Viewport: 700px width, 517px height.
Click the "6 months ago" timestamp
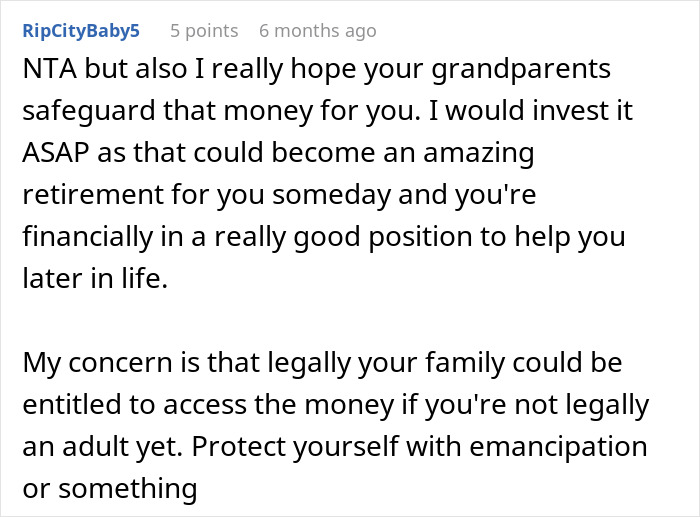point(317,31)
